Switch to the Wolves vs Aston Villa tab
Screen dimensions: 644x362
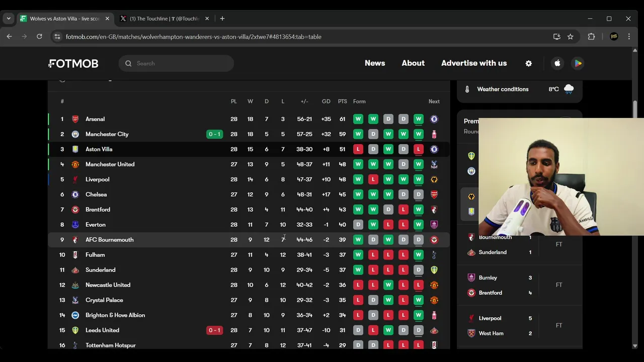pyautogui.click(x=64, y=19)
